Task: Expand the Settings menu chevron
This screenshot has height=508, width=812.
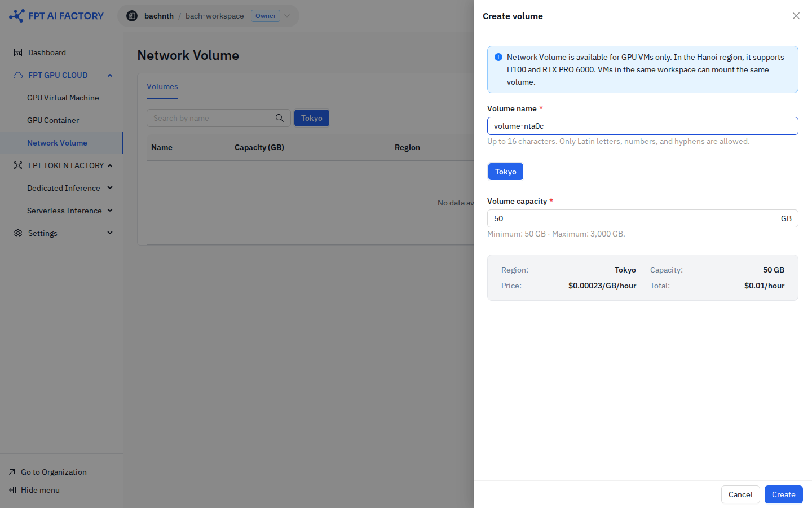Action: 110,233
